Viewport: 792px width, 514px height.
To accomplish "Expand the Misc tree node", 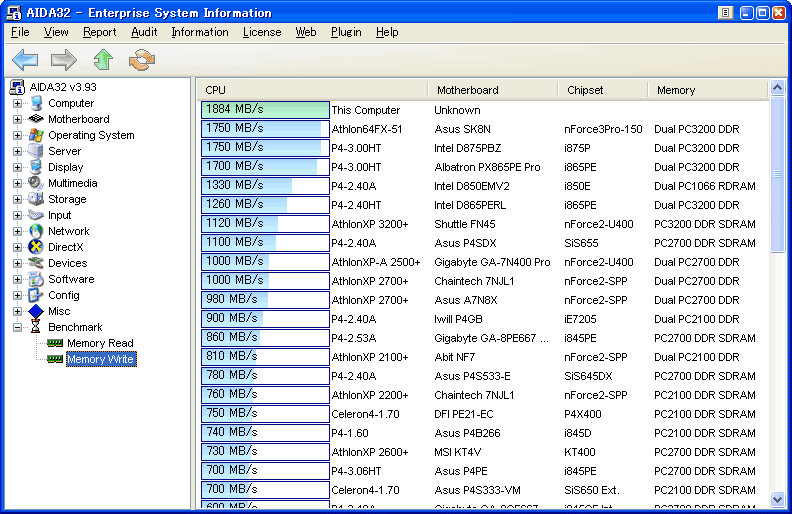I will point(17,312).
